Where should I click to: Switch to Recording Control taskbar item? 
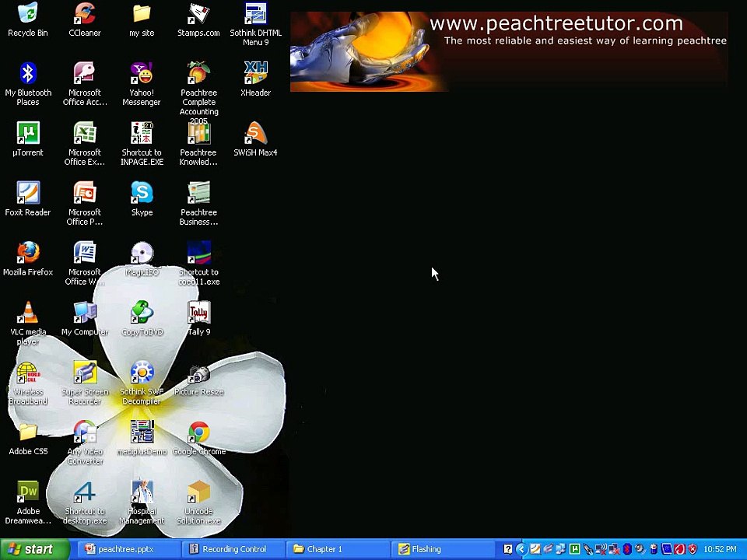233,549
